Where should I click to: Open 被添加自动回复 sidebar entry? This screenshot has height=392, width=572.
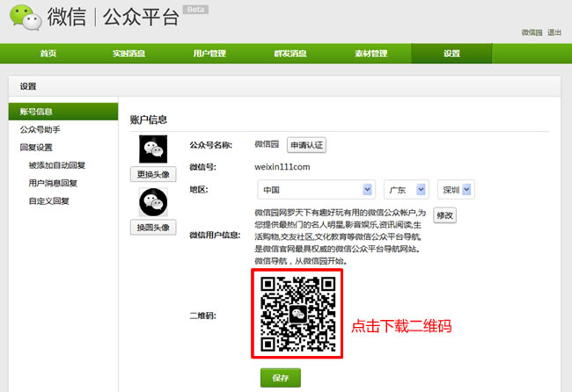[57, 165]
